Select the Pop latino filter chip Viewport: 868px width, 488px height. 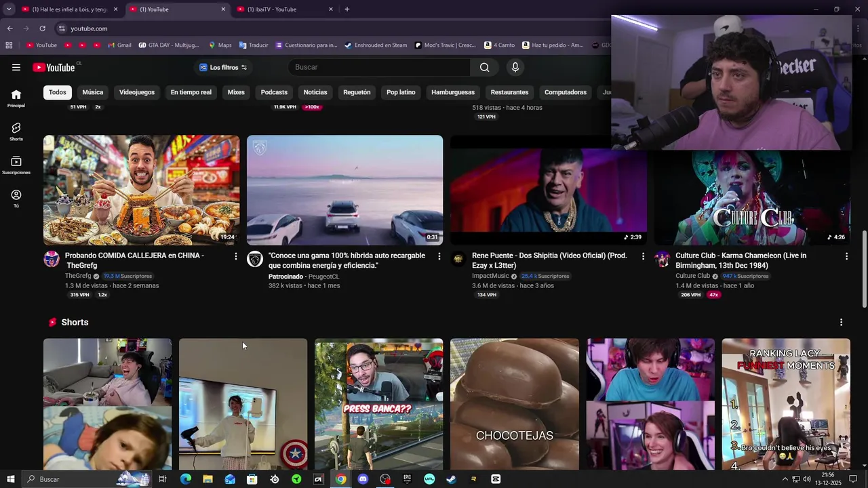coord(401,92)
